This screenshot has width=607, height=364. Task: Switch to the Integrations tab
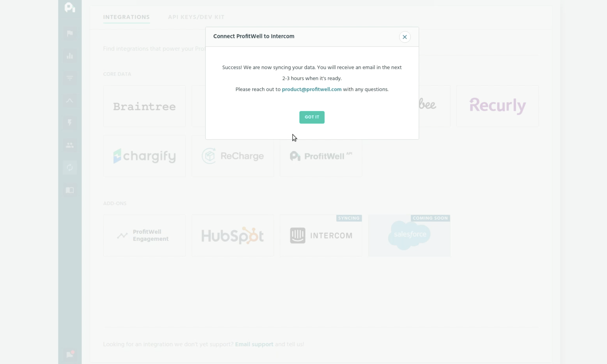126,17
